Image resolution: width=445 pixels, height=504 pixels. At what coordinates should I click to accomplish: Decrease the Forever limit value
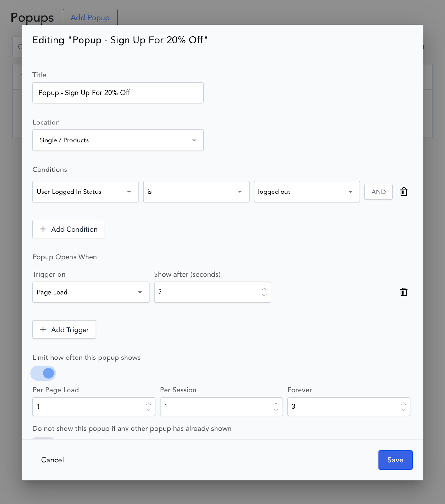[x=403, y=409]
